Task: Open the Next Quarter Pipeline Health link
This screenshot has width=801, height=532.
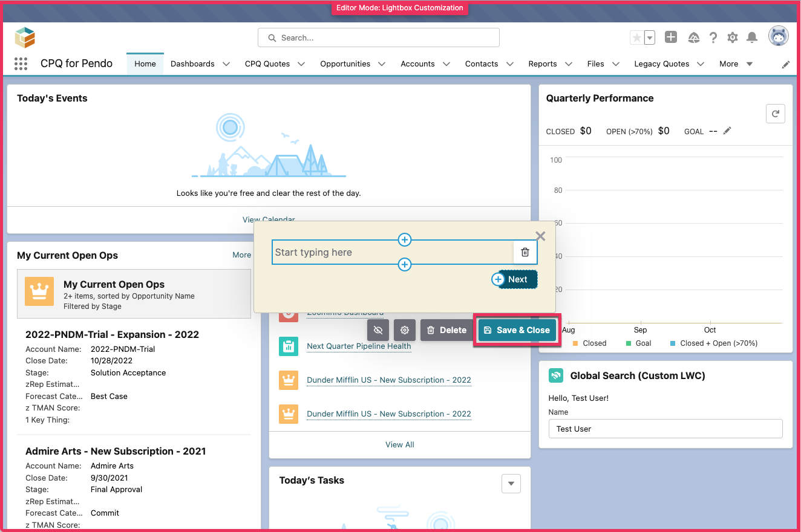Action: pyautogui.click(x=359, y=346)
